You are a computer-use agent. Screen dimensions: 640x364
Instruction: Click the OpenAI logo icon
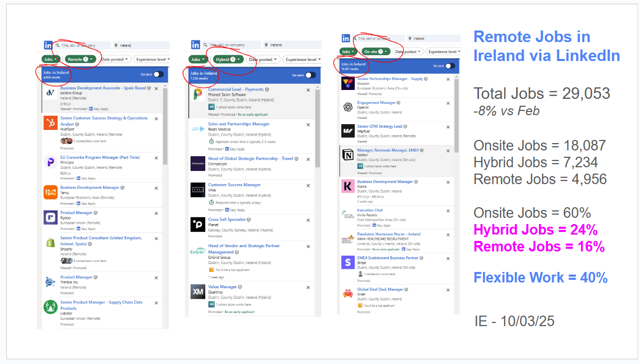point(348,107)
